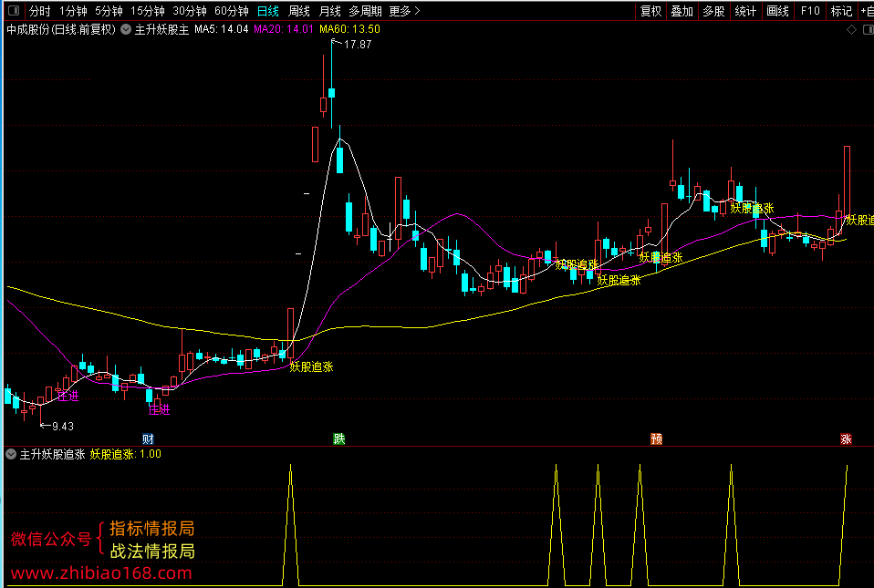Viewport: 874px width, 588px height.
Task: Click the MA60: 13.50 readout
Action: (349, 29)
